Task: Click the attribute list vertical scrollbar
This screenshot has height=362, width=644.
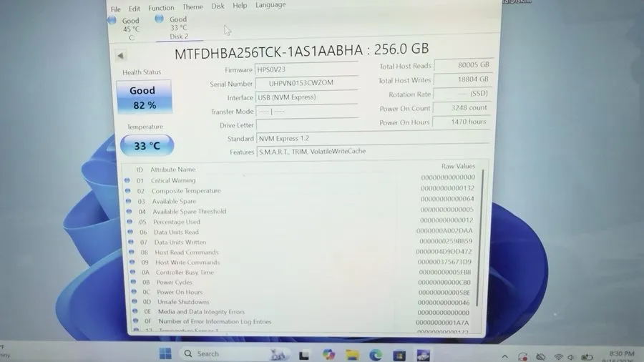Action: coord(479,238)
